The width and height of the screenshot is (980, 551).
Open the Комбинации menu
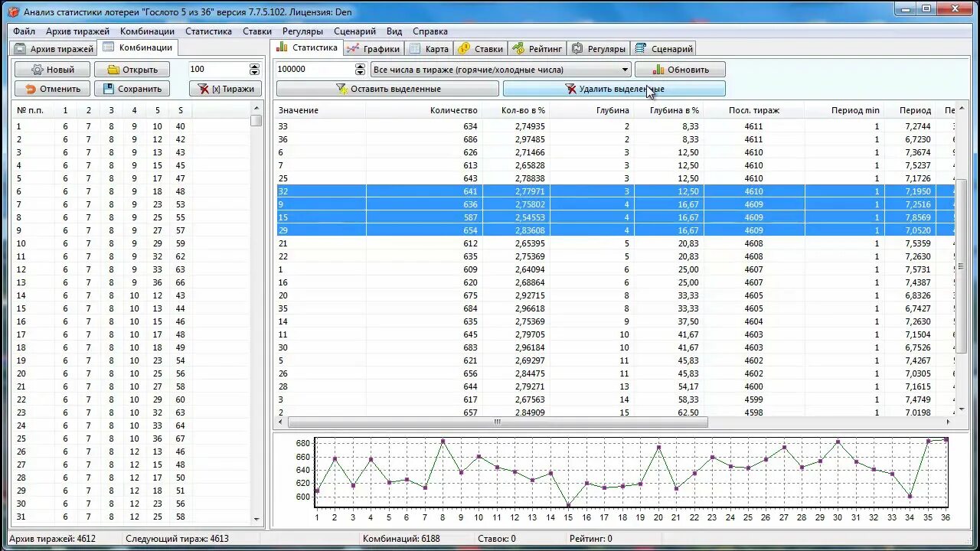[x=148, y=31]
